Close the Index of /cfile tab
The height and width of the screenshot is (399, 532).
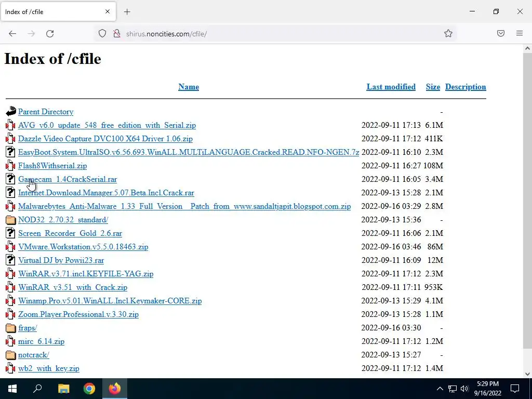coord(108,11)
